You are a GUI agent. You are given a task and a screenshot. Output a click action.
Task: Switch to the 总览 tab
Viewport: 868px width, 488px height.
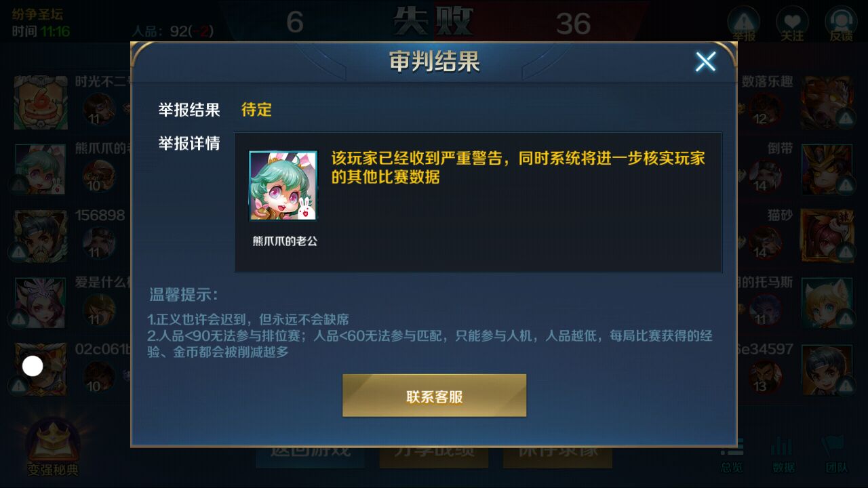point(732,455)
